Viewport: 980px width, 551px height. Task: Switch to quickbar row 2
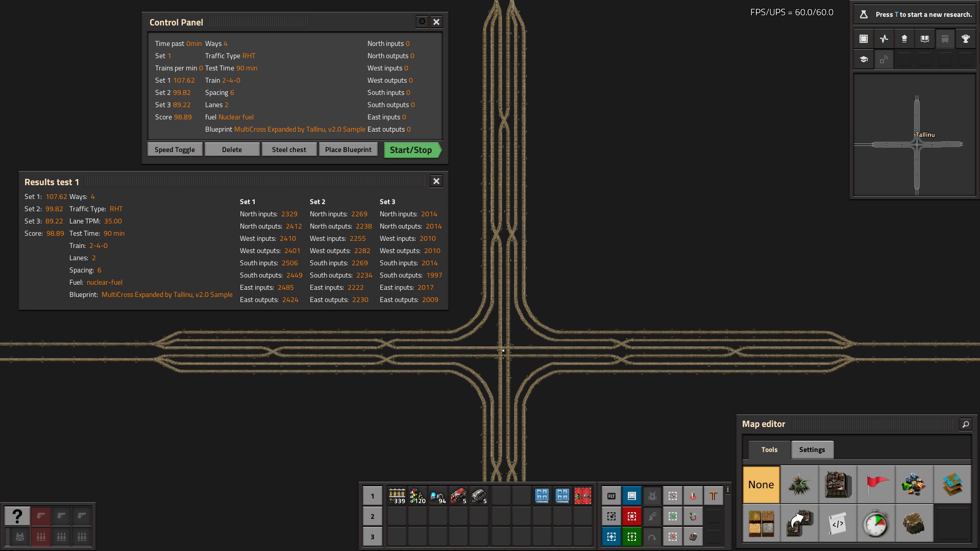pos(373,516)
